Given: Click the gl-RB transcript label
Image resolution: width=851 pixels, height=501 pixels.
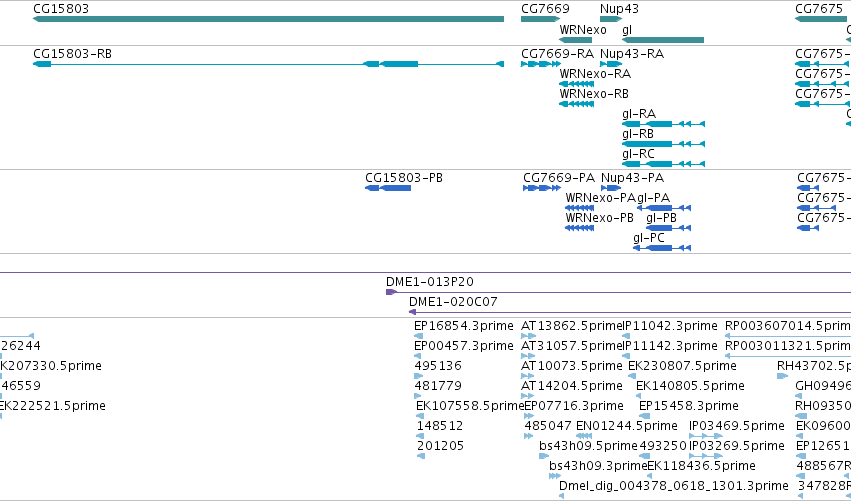Looking at the screenshot, I should pyautogui.click(x=638, y=134).
